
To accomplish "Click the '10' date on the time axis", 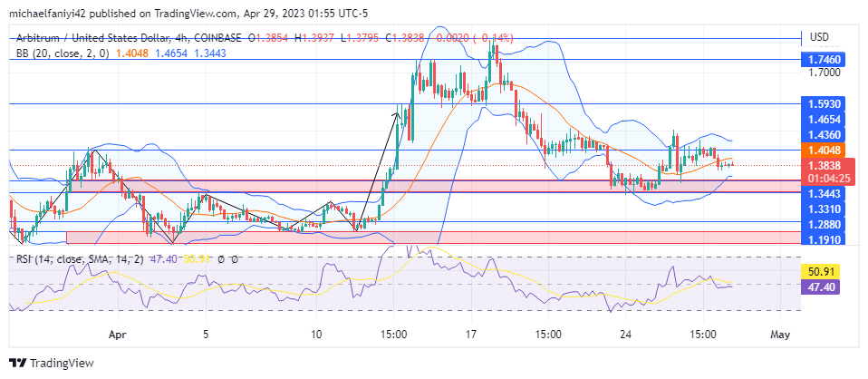I will [316, 335].
